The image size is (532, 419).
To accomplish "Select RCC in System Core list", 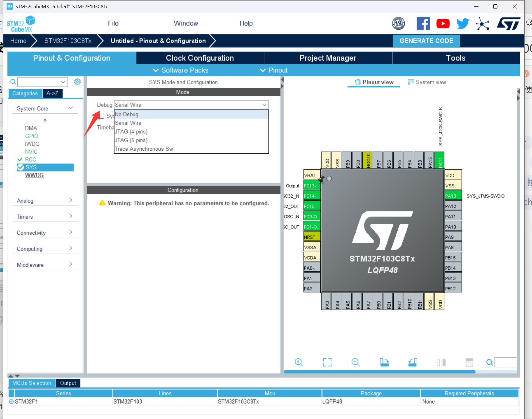I will tap(30, 159).
